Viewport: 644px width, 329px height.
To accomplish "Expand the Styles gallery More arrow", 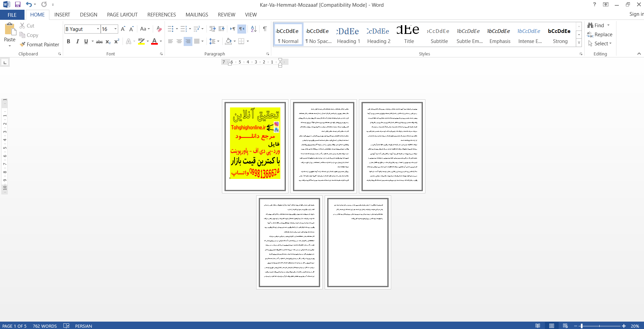I will (579, 43).
